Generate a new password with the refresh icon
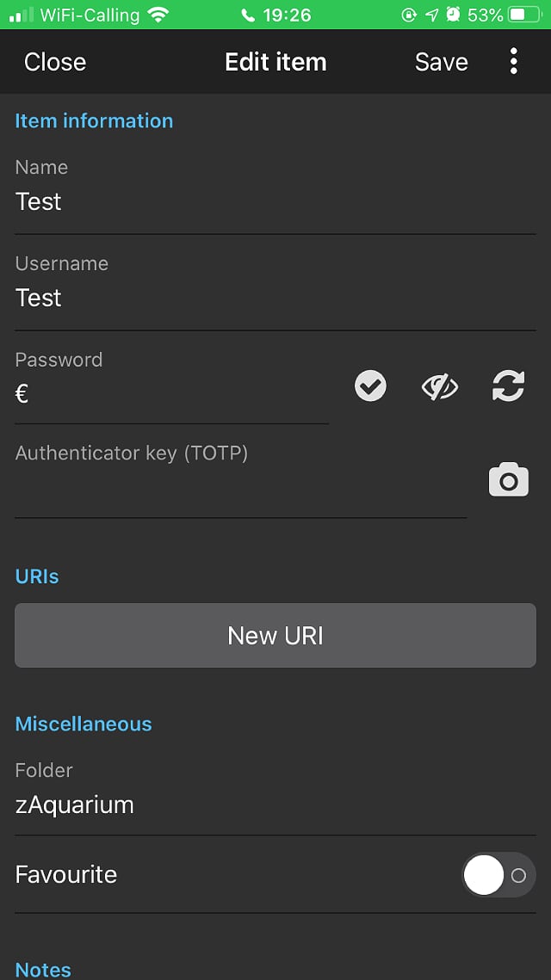 pyautogui.click(x=508, y=386)
